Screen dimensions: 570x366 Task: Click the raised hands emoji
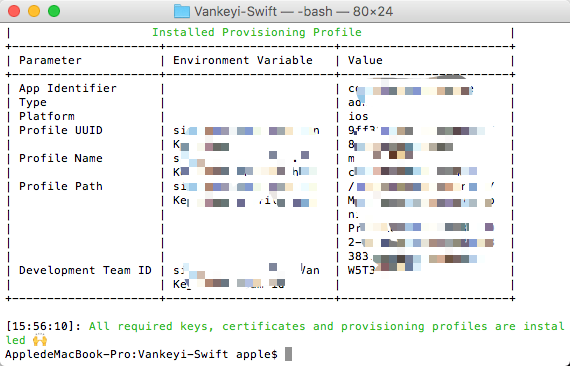click(40, 341)
